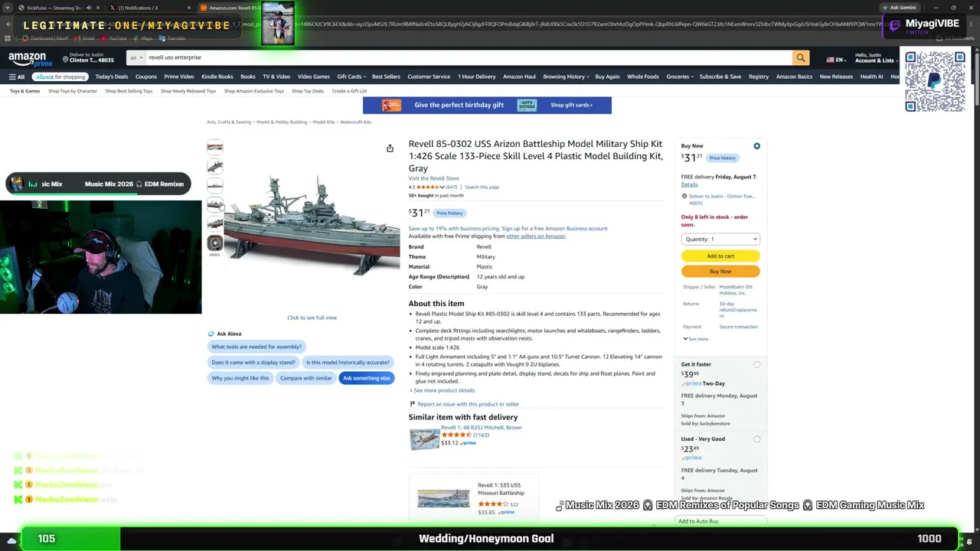Click to see full view link
The height and width of the screenshot is (551, 980).
click(x=312, y=318)
